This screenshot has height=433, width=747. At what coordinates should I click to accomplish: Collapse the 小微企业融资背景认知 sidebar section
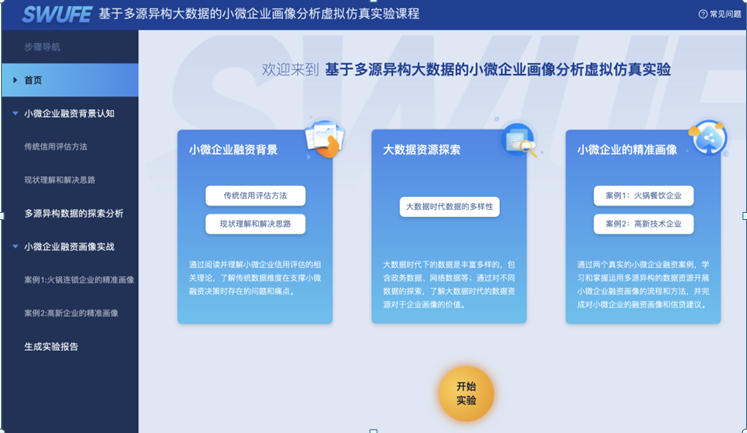15,113
